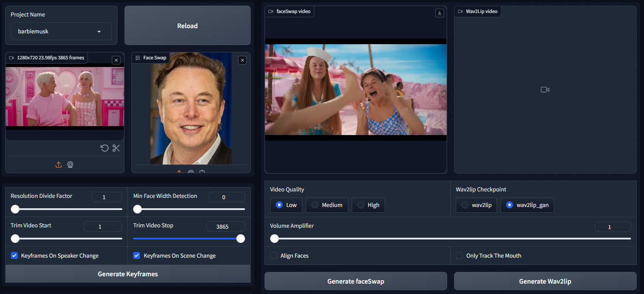Download the faceSwap video using the download icon
The height and width of the screenshot is (294, 644).
coord(440,13)
